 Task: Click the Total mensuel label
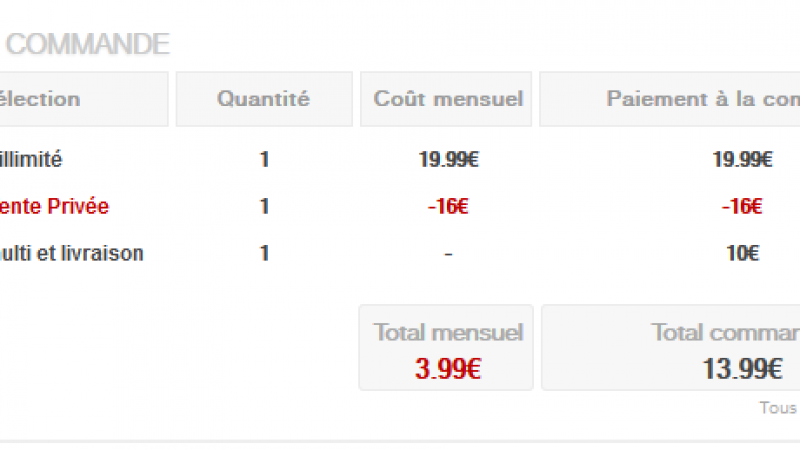(448, 333)
